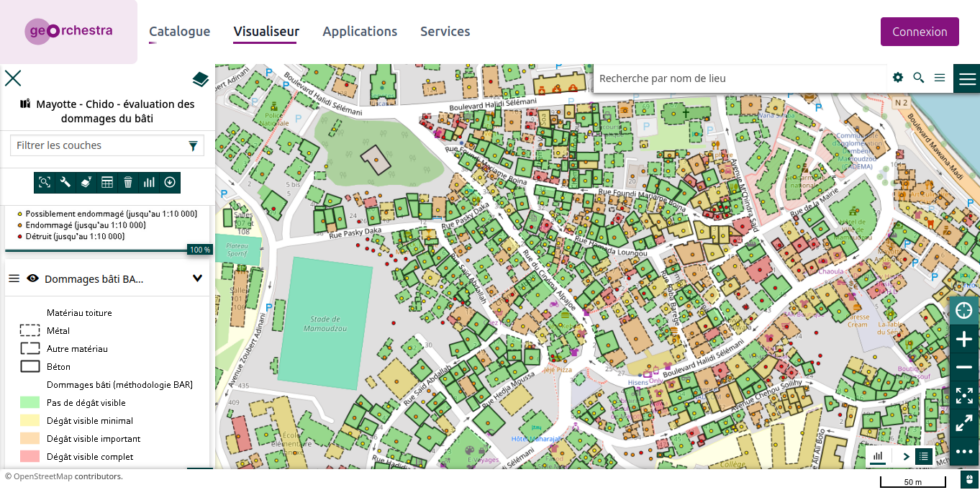Zoom in with the plus button
The width and height of the screenshot is (980, 490).
964,339
